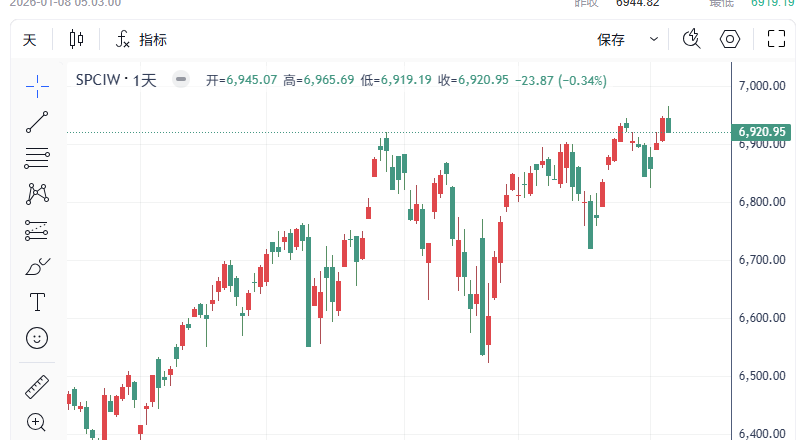Image resolution: width=810 pixels, height=440 pixels.
Task: Select the crosshair cursor tool
Action: click(x=37, y=86)
